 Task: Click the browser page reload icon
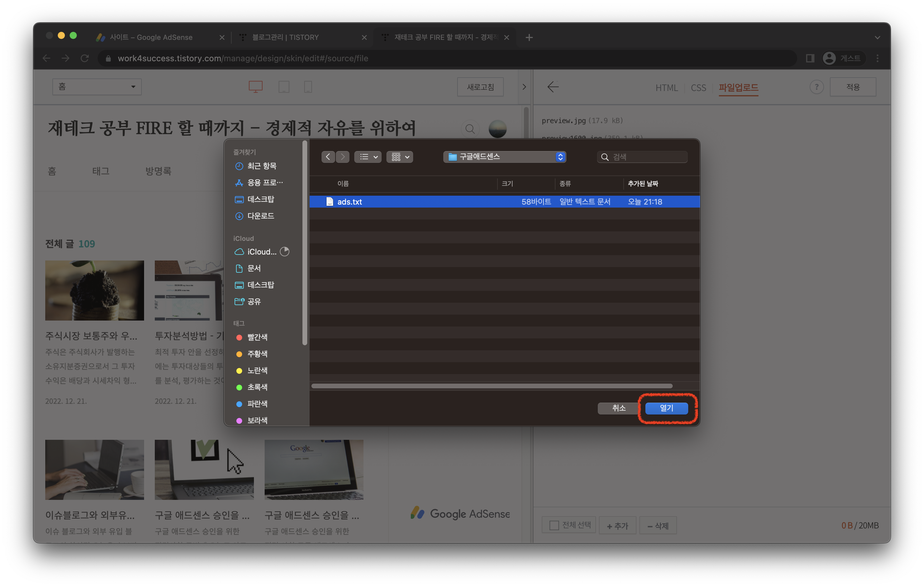pyautogui.click(x=85, y=58)
